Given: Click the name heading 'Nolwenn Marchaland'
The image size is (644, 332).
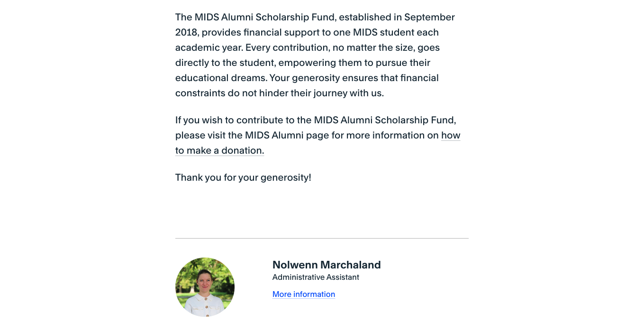Looking at the screenshot, I should (327, 265).
